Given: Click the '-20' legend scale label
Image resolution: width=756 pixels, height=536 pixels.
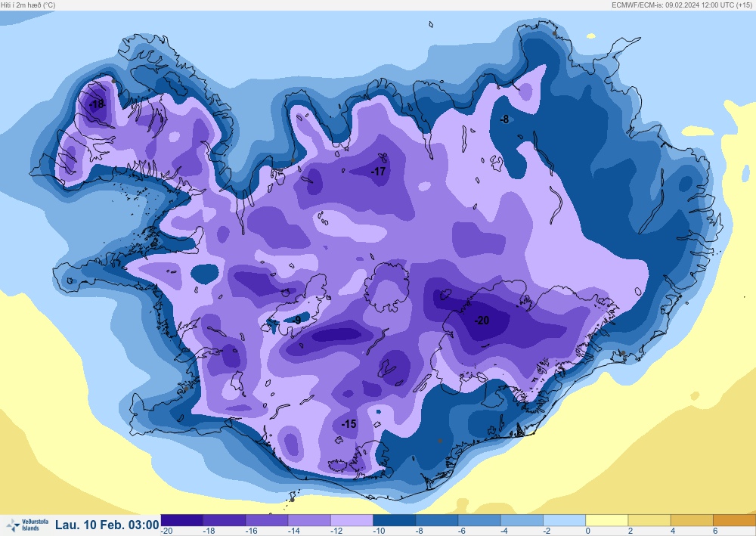Looking at the screenshot, I should click(x=167, y=531).
